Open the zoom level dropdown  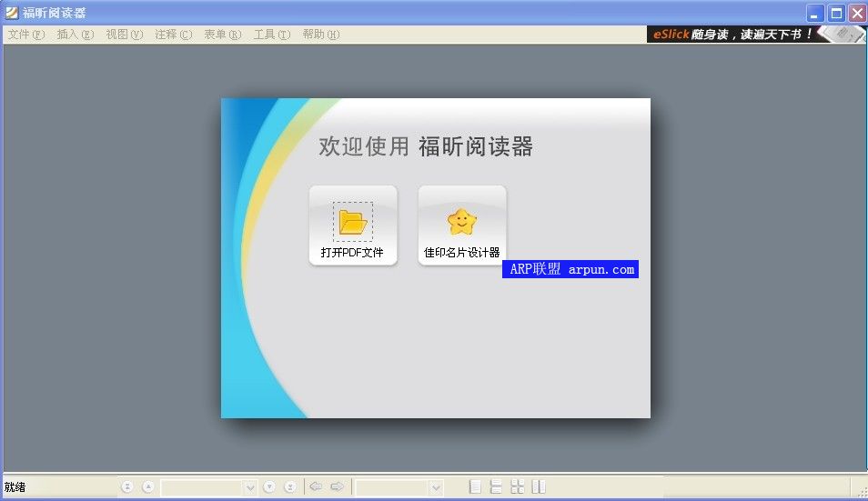tap(436, 487)
